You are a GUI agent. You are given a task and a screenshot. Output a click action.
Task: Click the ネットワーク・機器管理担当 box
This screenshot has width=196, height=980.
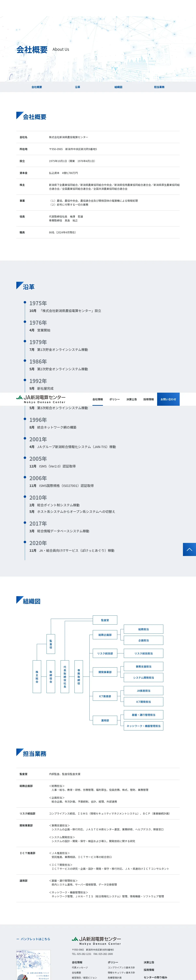[x=143, y=726]
